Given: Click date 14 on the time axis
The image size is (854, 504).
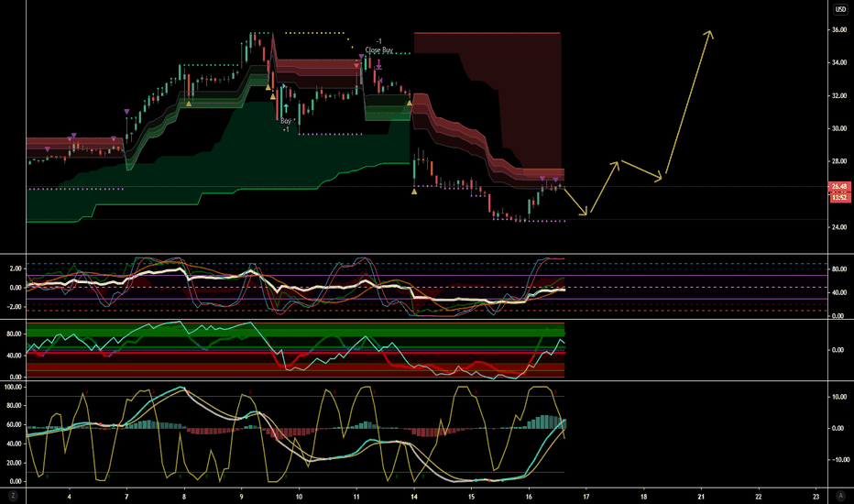Looking at the screenshot, I should [x=414, y=497].
